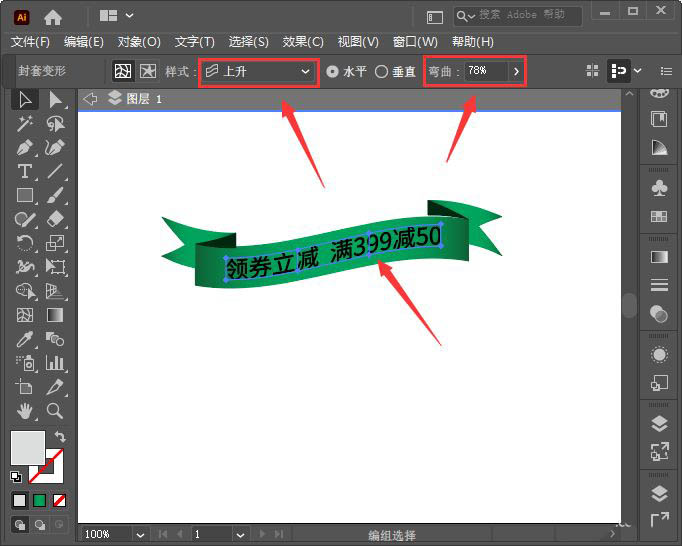Image resolution: width=682 pixels, height=546 pixels.
Task: Select the Paintbrush tool
Action: tap(55, 195)
